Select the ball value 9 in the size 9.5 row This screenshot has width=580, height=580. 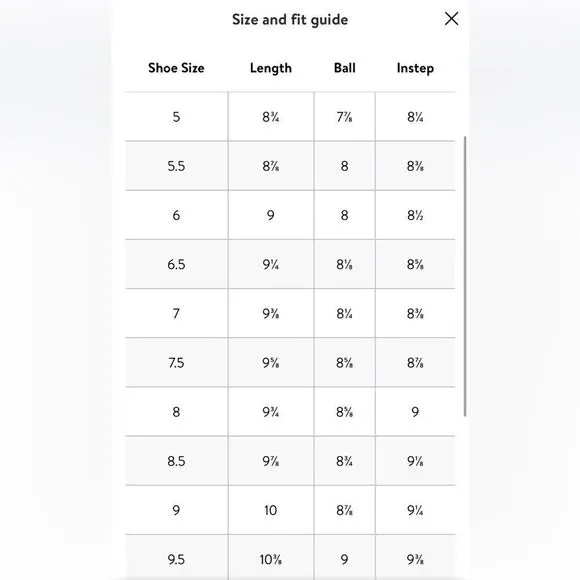coord(344,559)
